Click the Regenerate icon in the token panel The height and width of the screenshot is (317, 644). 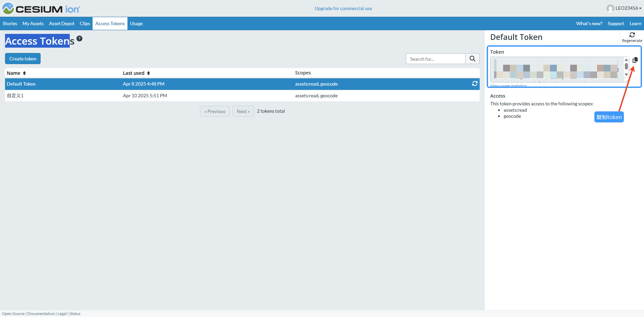click(x=632, y=37)
